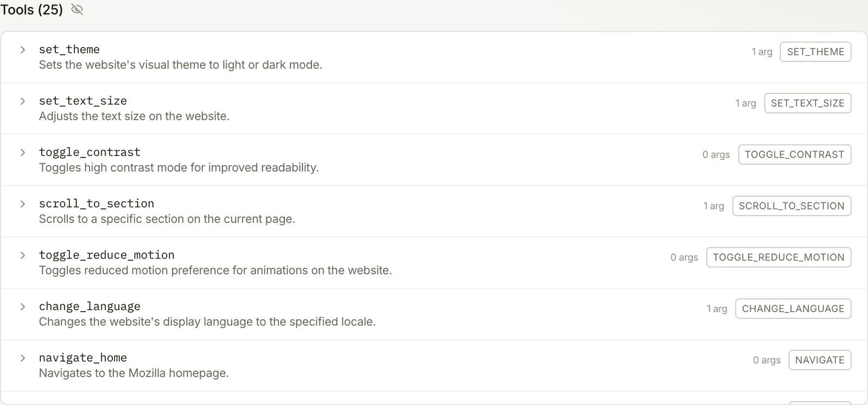Click the SET_THEME badge
This screenshot has width=868, height=405.
(x=815, y=52)
